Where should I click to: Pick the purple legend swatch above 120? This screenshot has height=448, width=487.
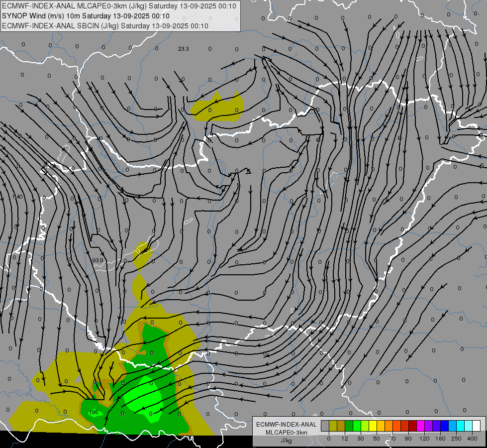(x=429, y=426)
